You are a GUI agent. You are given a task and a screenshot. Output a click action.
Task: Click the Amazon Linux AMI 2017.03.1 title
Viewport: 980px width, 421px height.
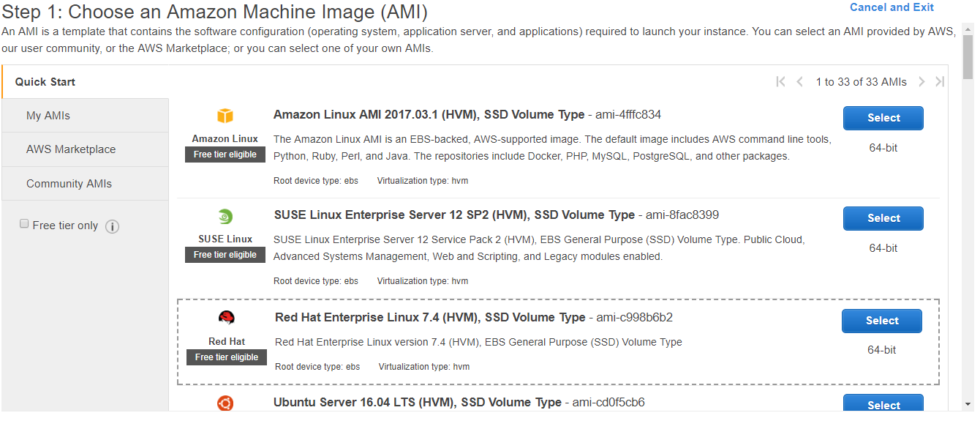pyautogui.click(x=429, y=114)
